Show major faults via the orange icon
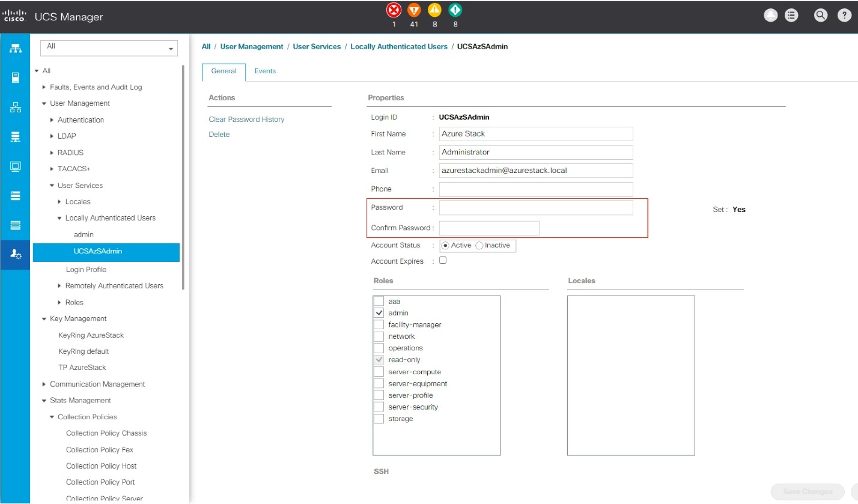Viewport: 858px width, 504px height. pos(414,10)
